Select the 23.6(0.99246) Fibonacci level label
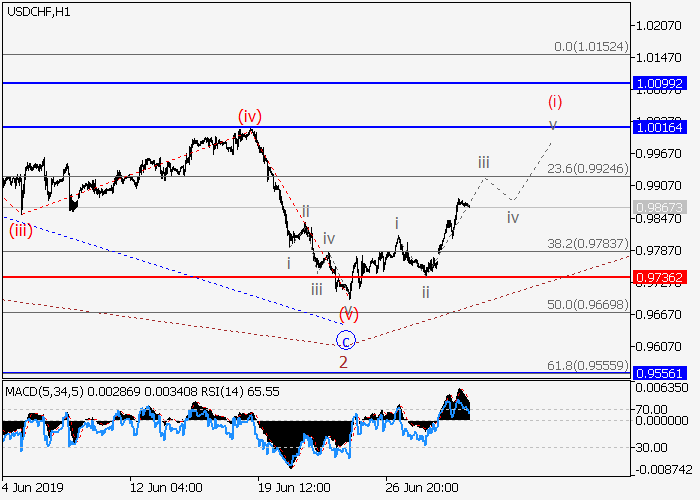 tap(586, 169)
